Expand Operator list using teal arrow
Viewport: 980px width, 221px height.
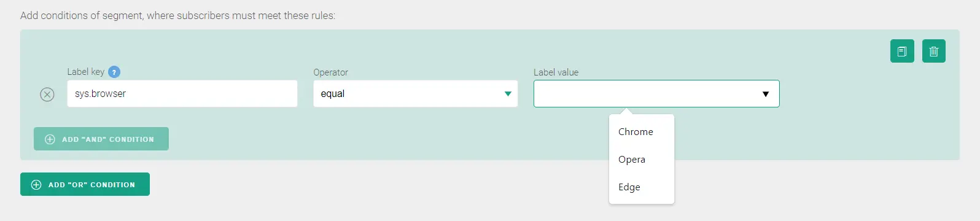pyautogui.click(x=508, y=94)
